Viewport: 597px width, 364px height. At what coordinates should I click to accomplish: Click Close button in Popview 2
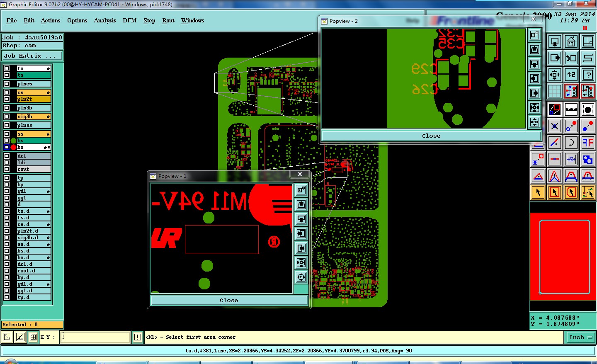(x=431, y=136)
